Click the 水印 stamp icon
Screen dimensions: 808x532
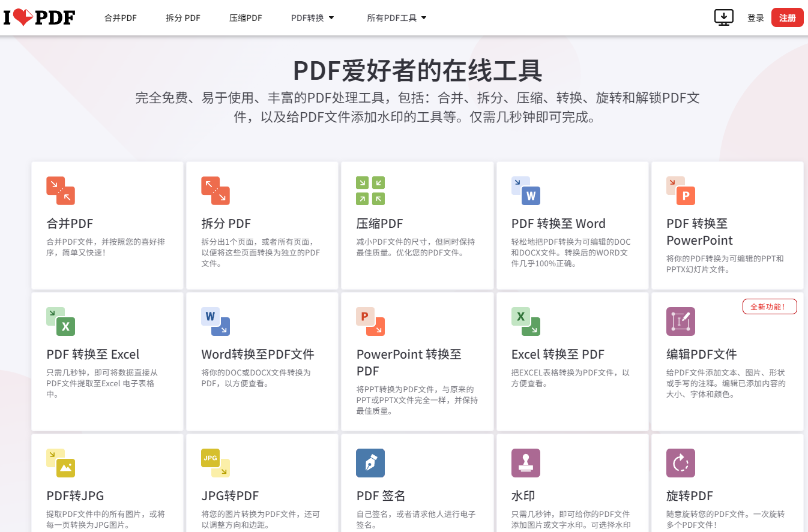pos(526,463)
